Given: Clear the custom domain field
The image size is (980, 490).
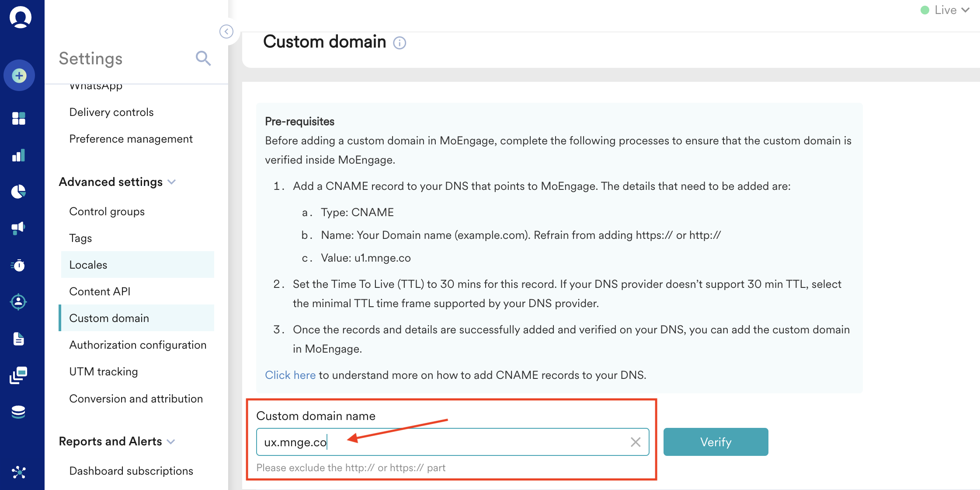Looking at the screenshot, I should (636, 442).
